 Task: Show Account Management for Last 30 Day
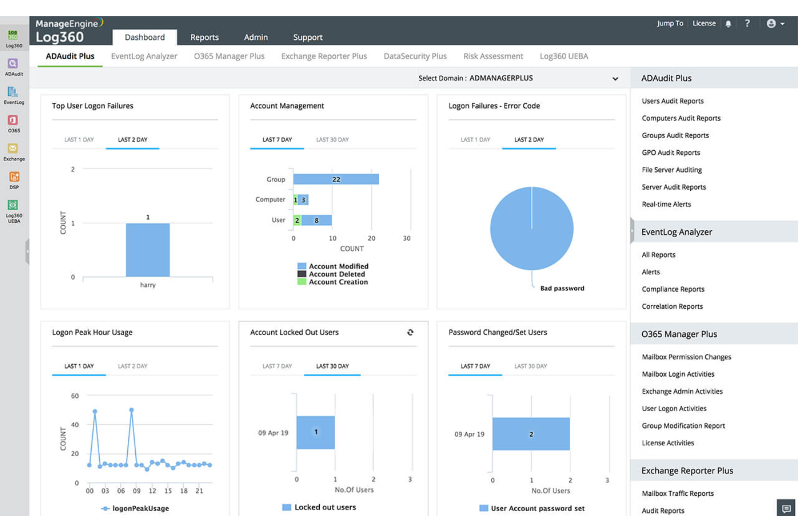pos(332,139)
